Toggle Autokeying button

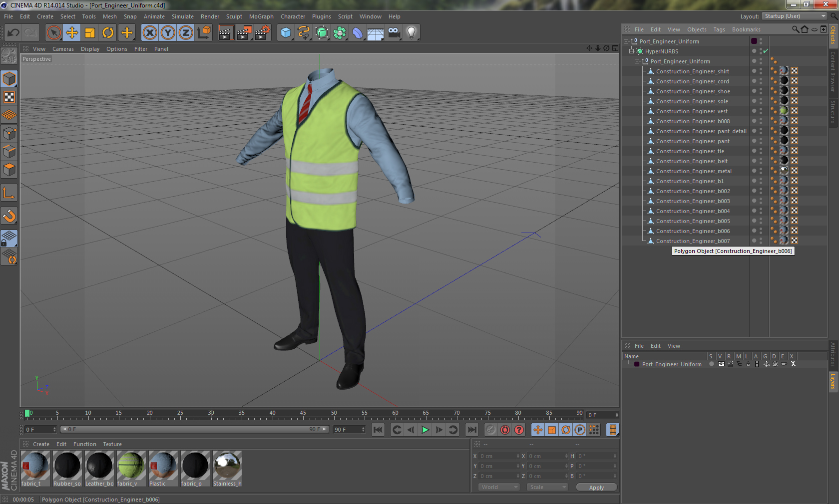[505, 430]
